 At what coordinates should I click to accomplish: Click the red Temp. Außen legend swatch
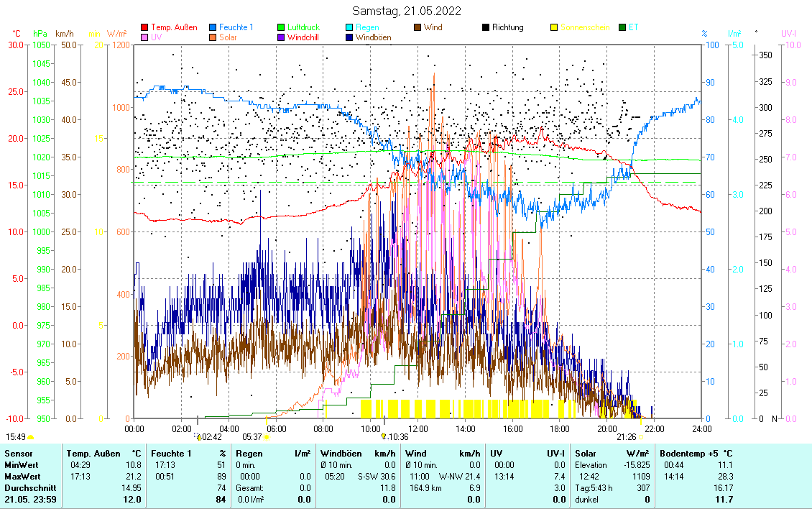pos(144,28)
